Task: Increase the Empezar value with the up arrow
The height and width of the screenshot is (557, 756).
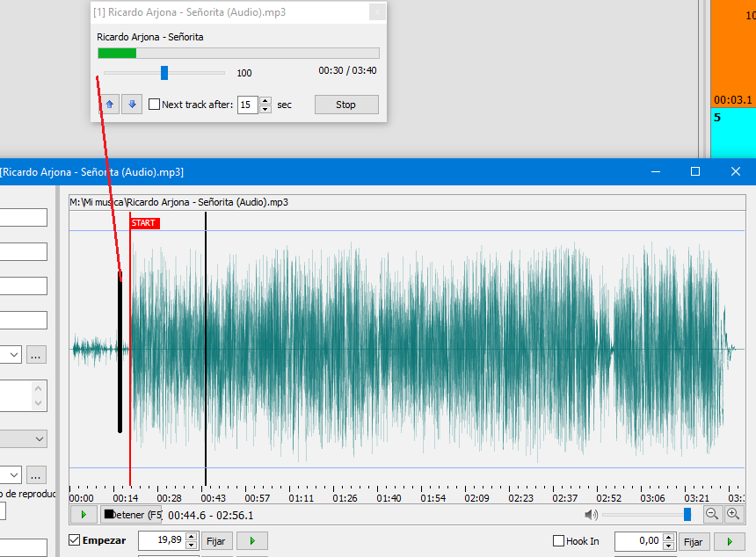Action: 192,536
